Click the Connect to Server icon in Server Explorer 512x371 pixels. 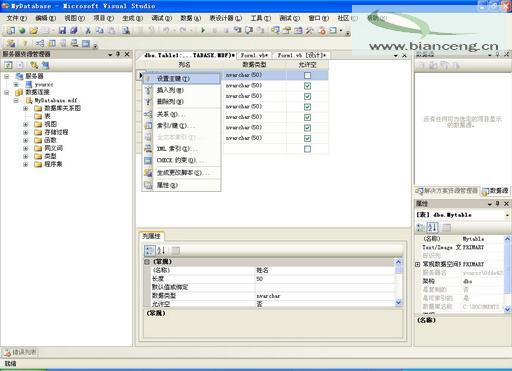coord(45,65)
